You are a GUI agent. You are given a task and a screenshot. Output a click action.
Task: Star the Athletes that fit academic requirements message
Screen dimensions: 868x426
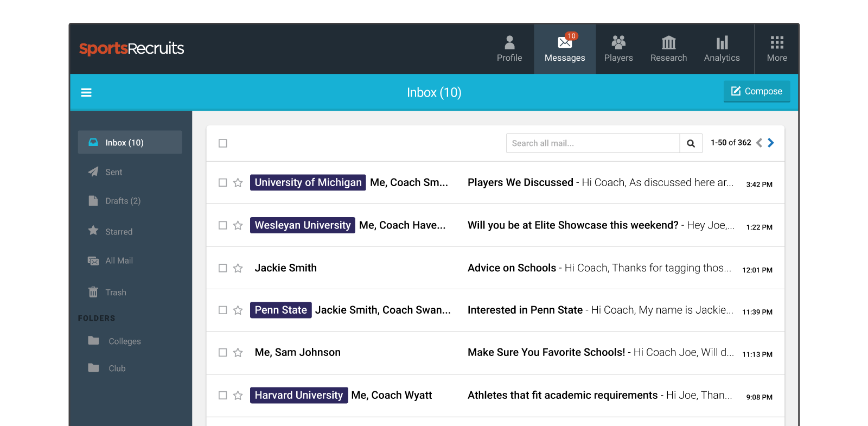tap(238, 396)
